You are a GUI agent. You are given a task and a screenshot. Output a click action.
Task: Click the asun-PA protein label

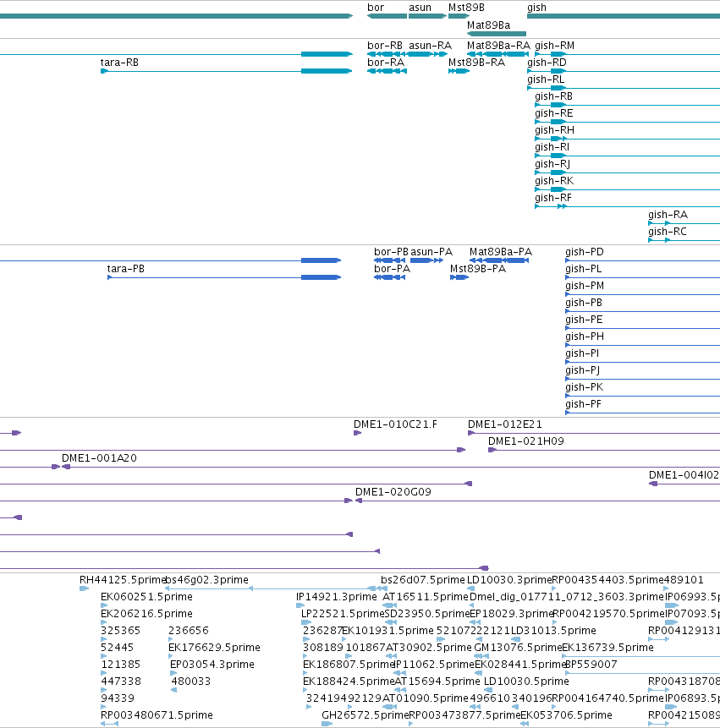tap(431, 252)
